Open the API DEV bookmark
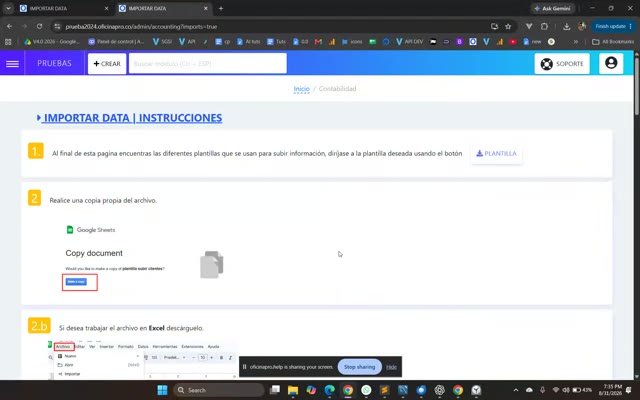 [409, 42]
